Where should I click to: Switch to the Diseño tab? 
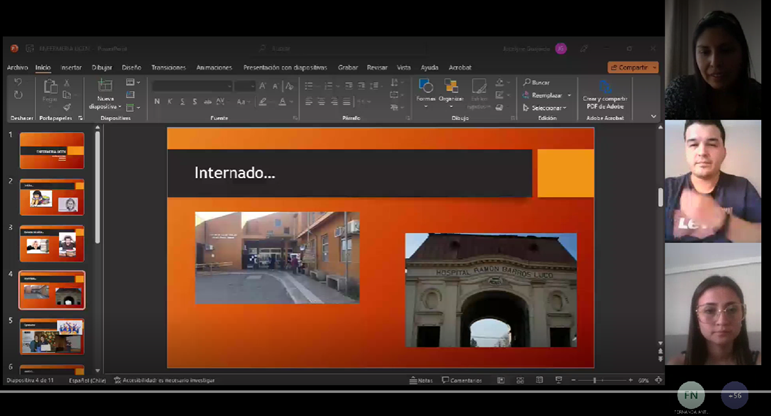(131, 67)
